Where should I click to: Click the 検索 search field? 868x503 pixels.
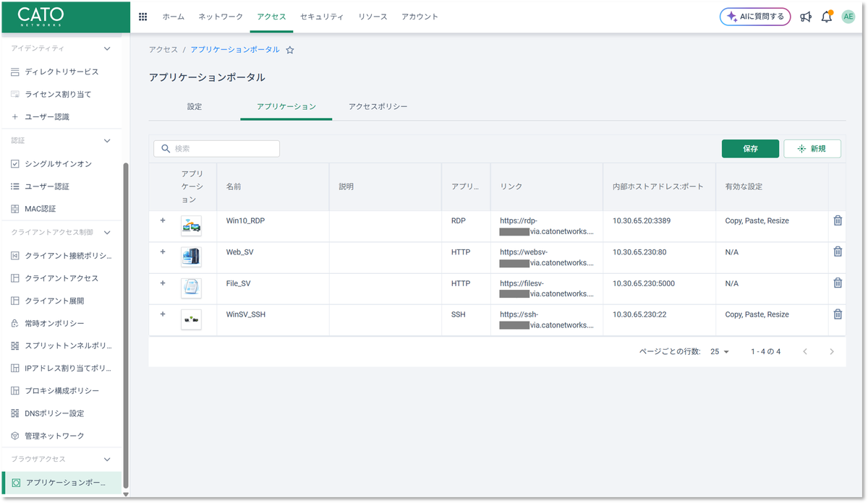click(216, 148)
